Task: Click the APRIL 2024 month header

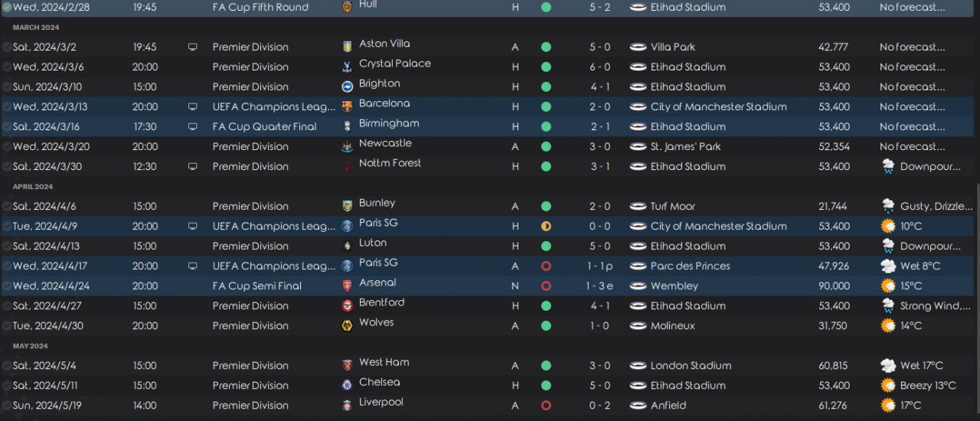Action: tap(33, 187)
